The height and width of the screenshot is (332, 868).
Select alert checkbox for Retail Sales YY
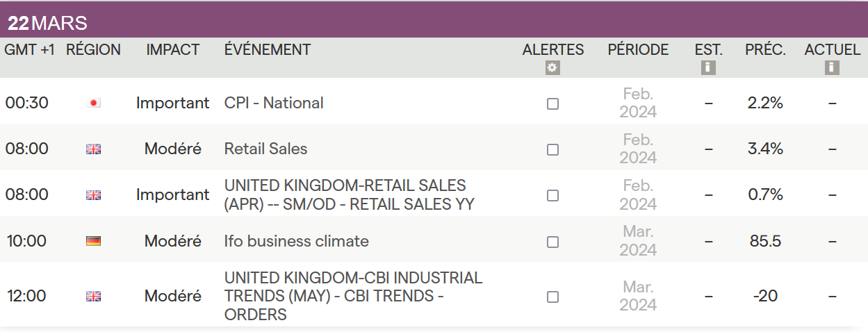point(552,195)
